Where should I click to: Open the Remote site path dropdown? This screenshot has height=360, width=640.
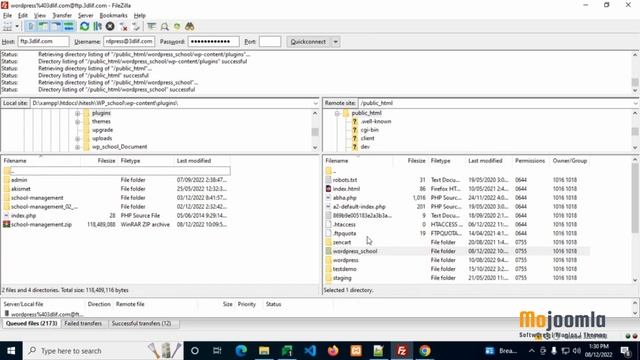pos(636,103)
